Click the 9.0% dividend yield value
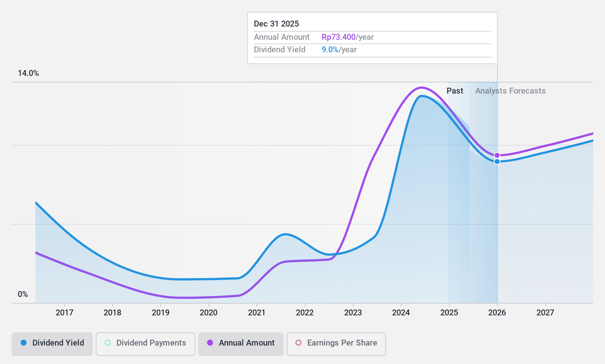 click(x=330, y=50)
